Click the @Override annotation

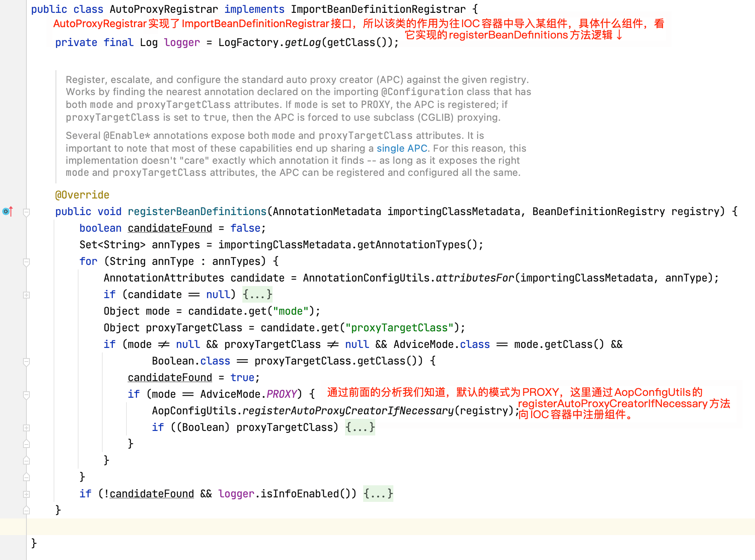[x=82, y=195]
